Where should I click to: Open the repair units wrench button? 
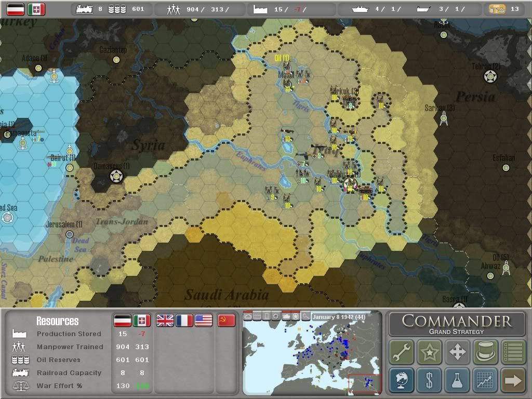point(402,352)
